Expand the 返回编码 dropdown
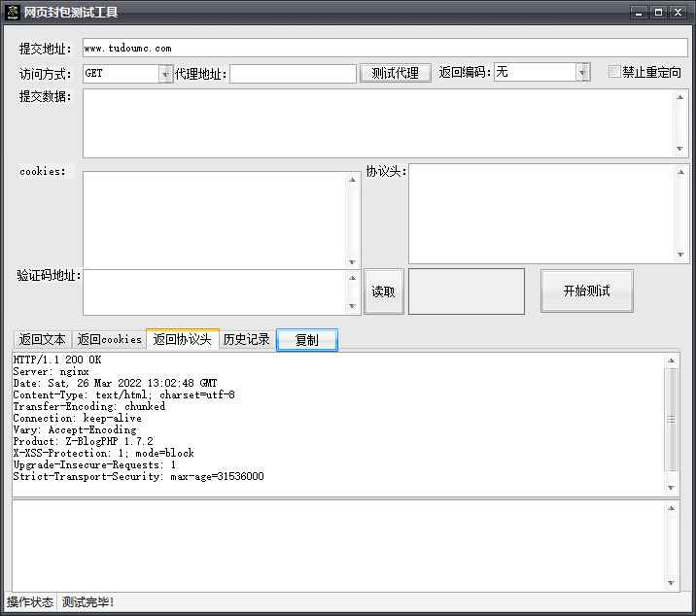This screenshot has width=696, height=616. click(582, 72)
